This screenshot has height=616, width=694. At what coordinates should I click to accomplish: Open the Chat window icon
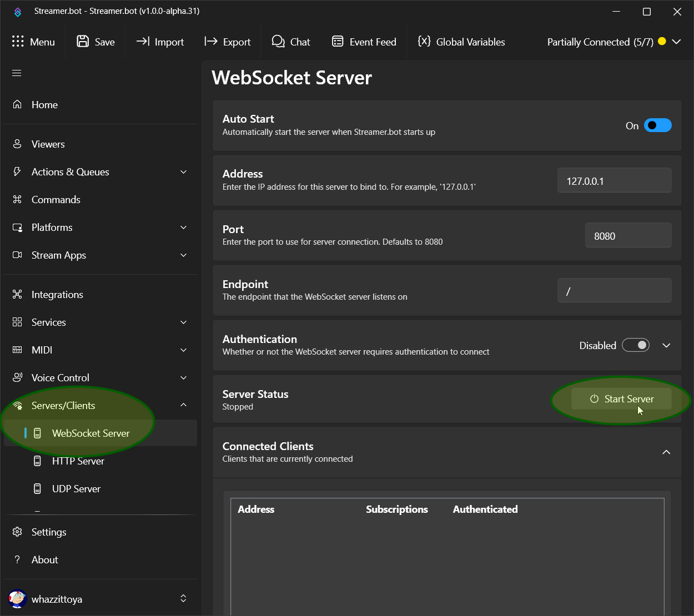point(278,42)
